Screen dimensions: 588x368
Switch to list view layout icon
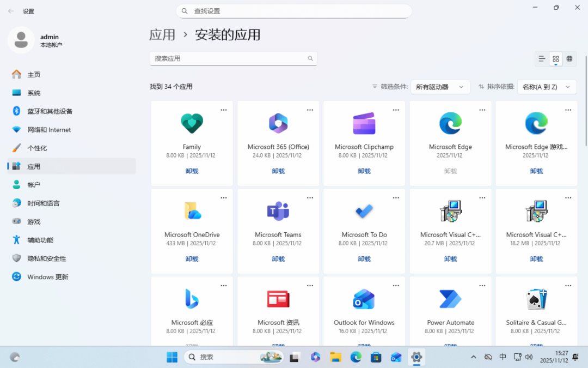point(542,58)
